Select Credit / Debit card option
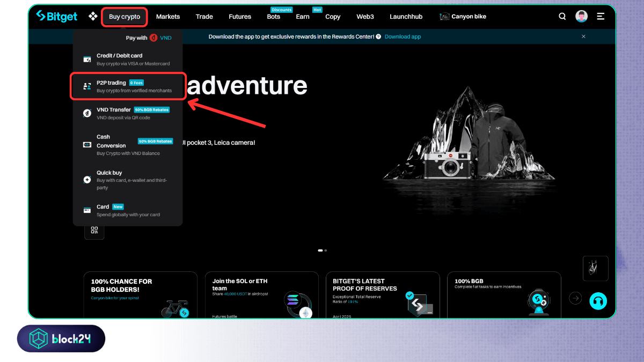644x362 pixels. click(x=128, y=59)
